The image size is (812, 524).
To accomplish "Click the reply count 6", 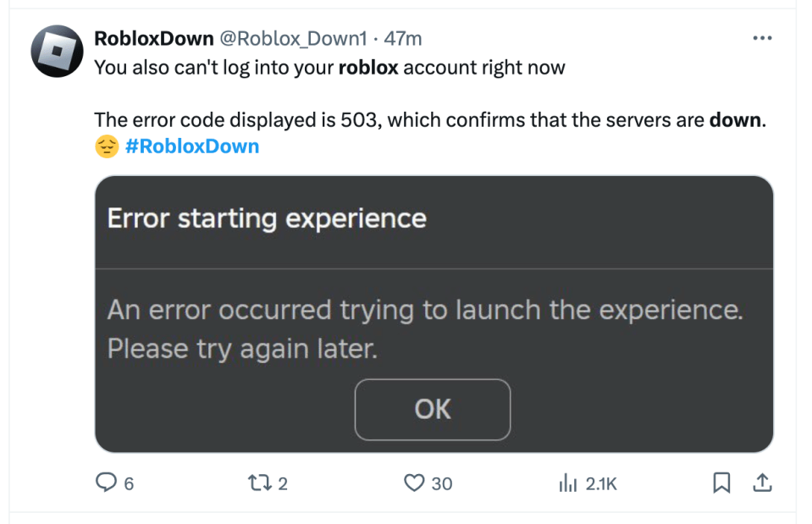I will (129, 483).
